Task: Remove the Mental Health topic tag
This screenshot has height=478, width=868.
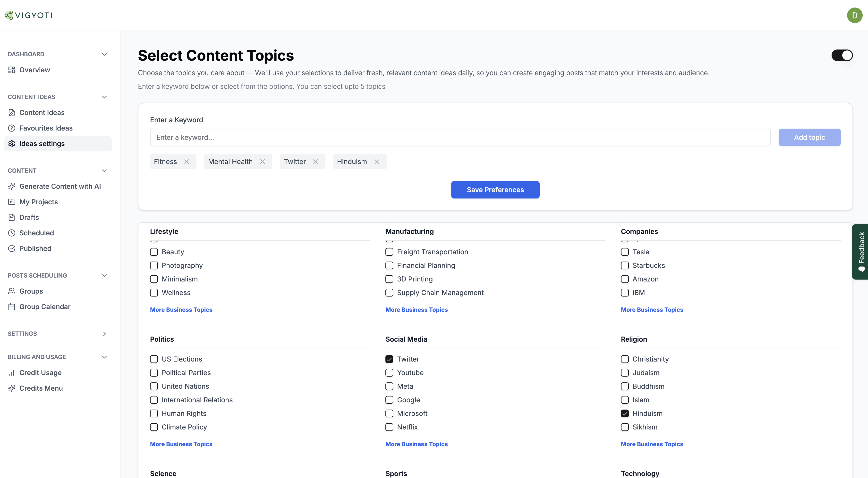Action: pyautogui.click(x=263, y=162)
